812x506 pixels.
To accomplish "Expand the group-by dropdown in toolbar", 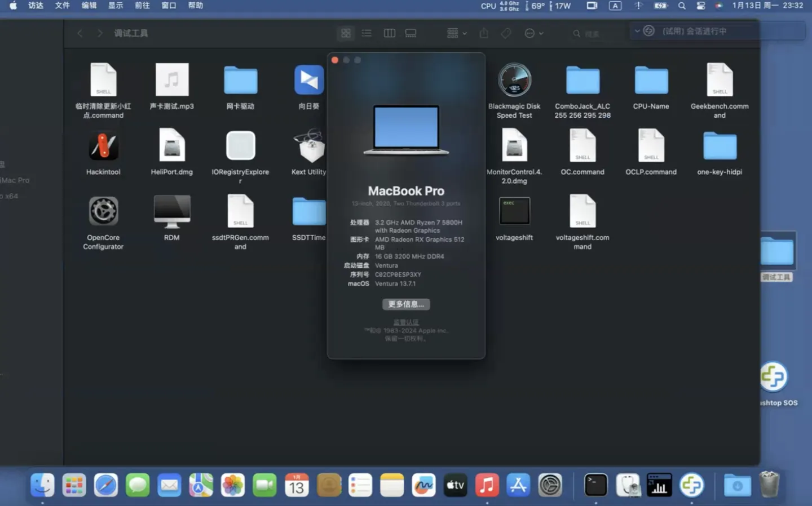I will [x=457, y=33].
